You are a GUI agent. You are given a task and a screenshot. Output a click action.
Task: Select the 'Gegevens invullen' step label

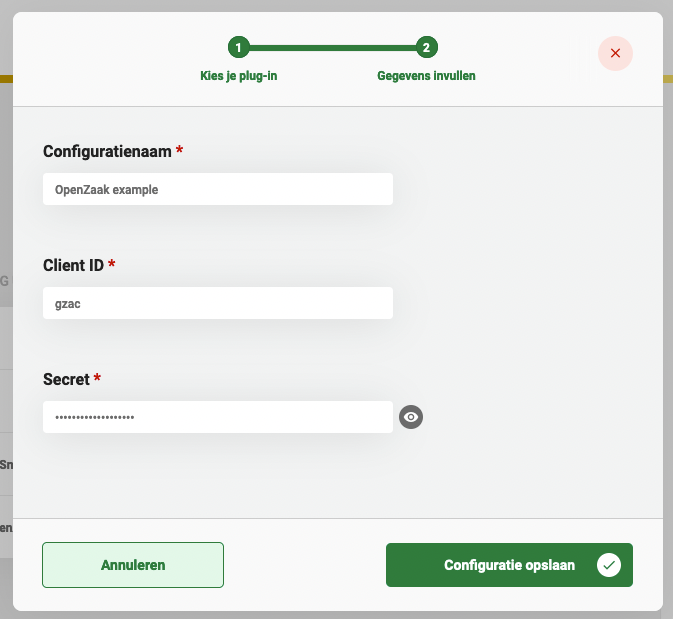[x=426, y=76]
